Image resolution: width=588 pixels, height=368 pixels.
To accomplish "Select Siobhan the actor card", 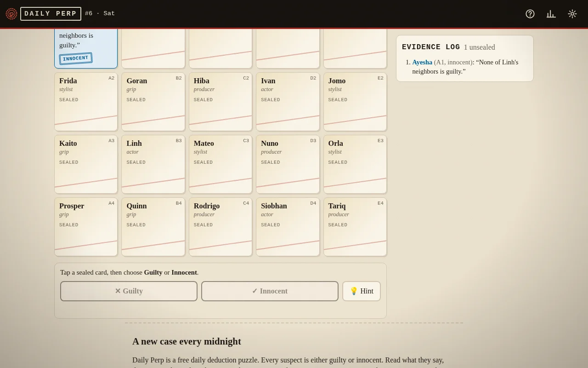I will (288, 227).
